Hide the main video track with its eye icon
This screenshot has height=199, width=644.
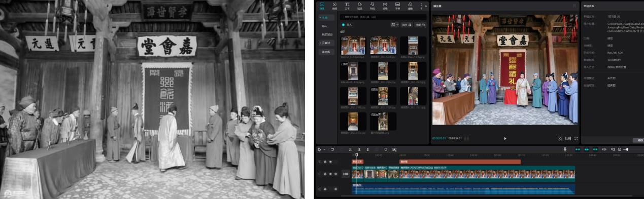click(x=330, y=174)
